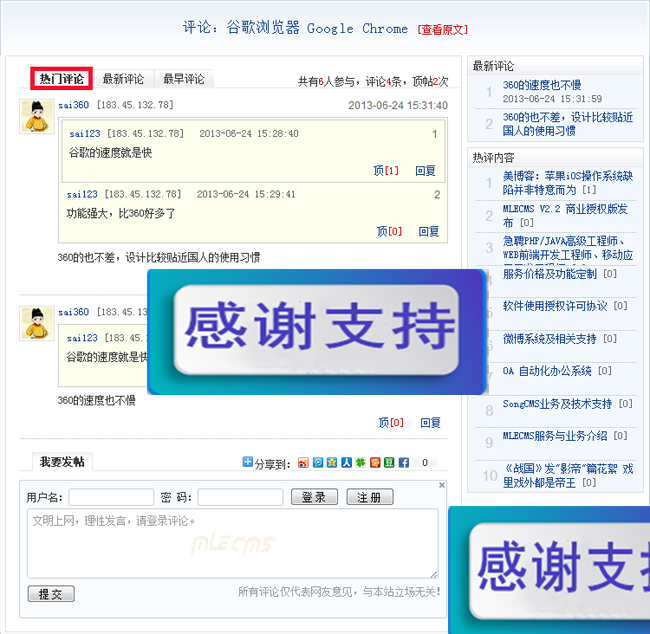Submit the comment with 提交 button
The height and width of the screenshot is (634, 650).
coord(51,593)
